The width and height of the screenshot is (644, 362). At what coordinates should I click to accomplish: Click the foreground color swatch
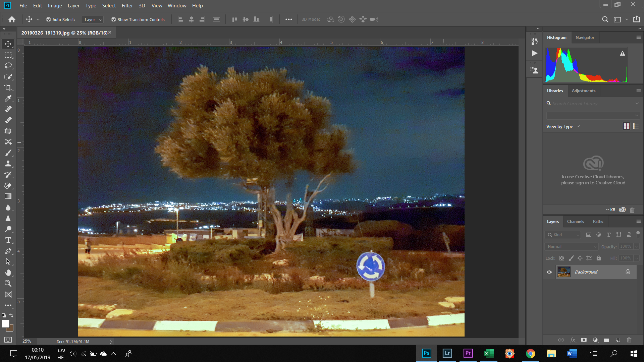tap(5, 323)
